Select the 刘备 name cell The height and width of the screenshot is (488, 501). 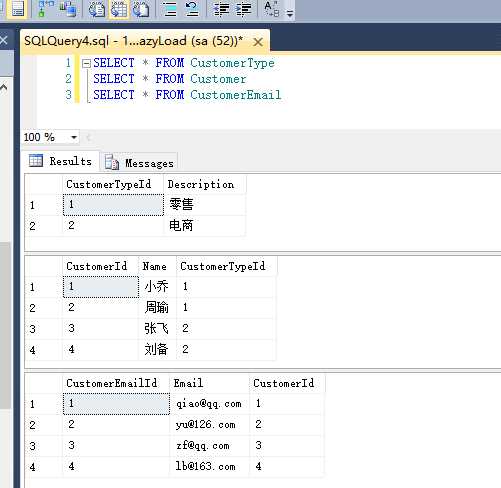point(157,350)
